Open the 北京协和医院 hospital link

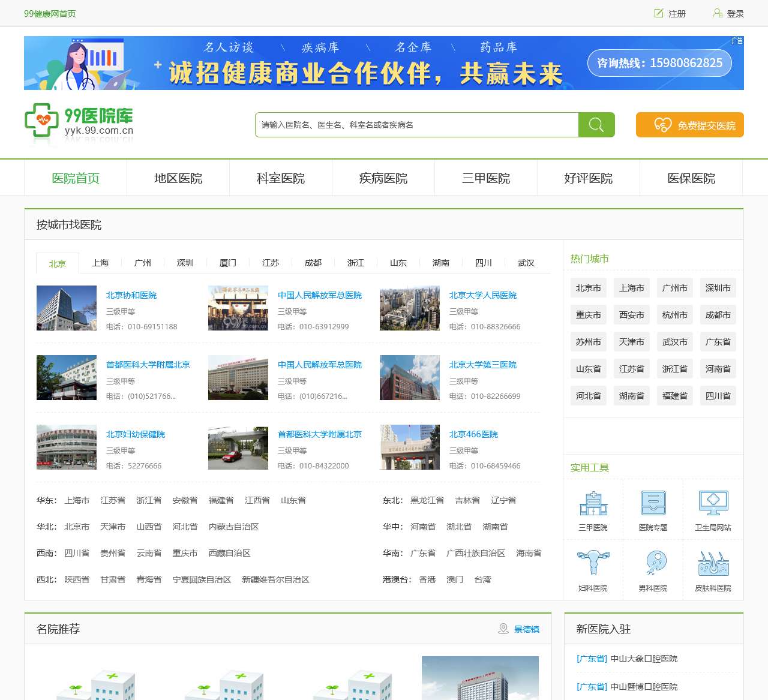[131, 295]
